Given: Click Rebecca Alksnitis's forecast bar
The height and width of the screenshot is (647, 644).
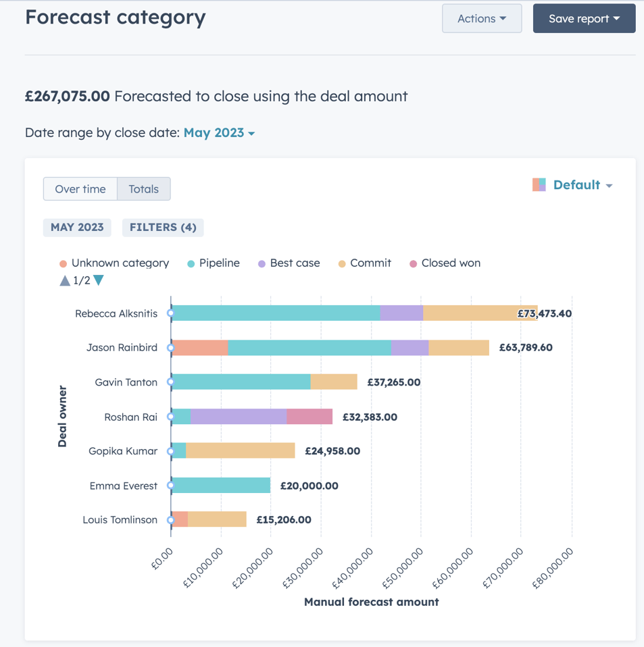Looking at the screenshot, I should click(304, 313).
